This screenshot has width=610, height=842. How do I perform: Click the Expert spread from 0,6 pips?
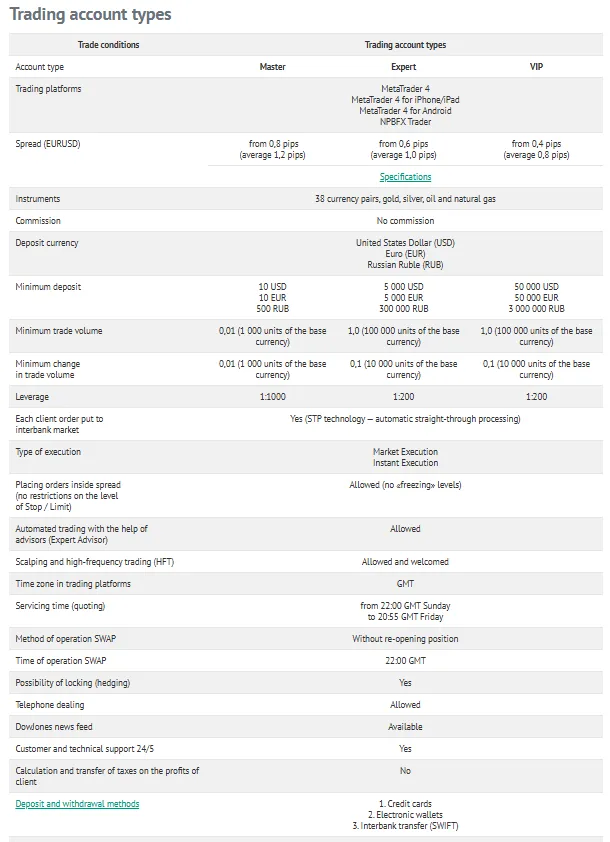[x=404, y=144]
